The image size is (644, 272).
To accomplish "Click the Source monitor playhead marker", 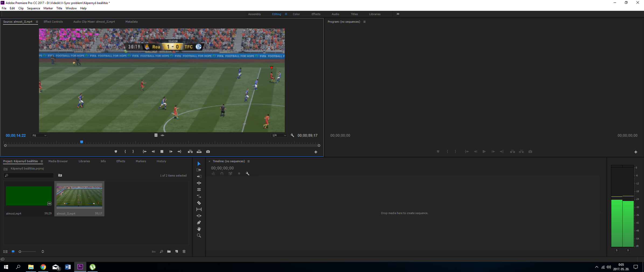I will [82, 142].
